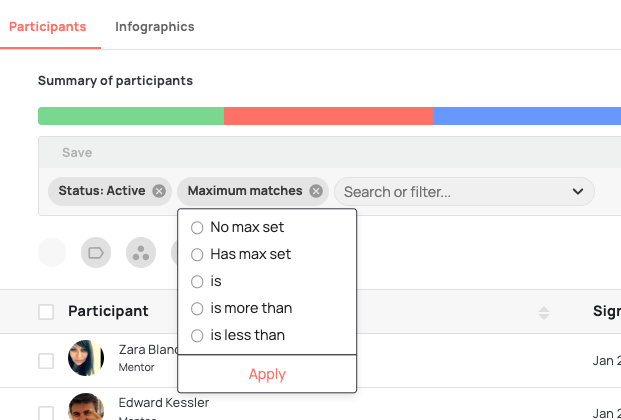Switch to the Infographics tab
Viewport: 621px width, 420px height.
(155, 27)
